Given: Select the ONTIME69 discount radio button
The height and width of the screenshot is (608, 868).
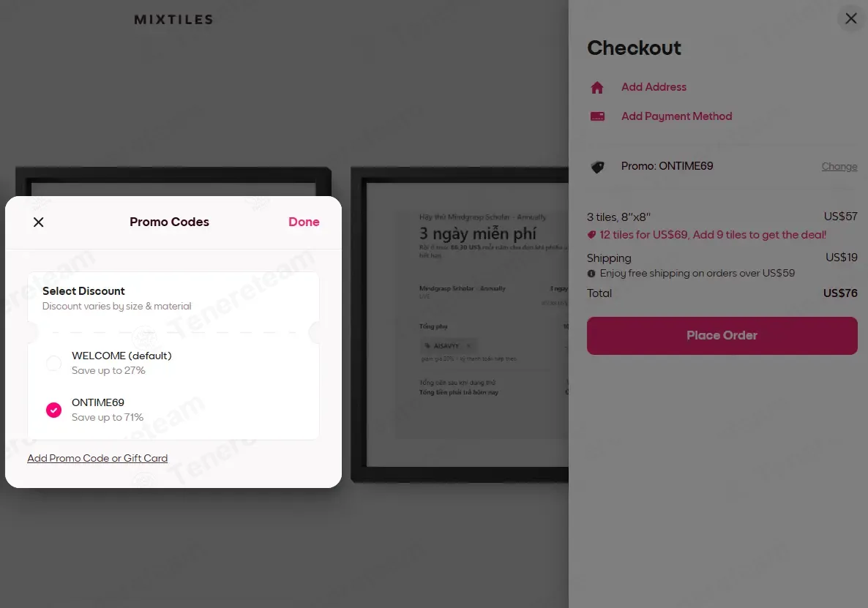Looking at the screenshot, I should tap(53, 410).
